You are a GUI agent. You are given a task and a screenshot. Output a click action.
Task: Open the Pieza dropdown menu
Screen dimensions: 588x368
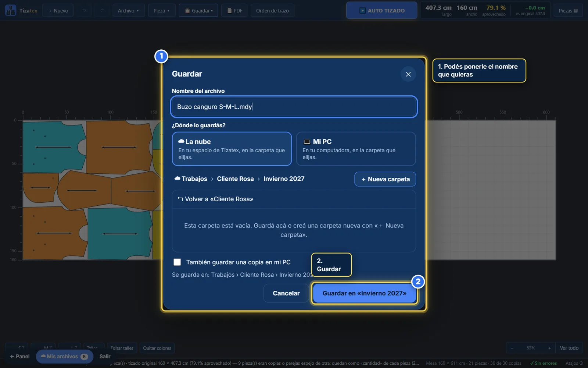tap(161, 11)
